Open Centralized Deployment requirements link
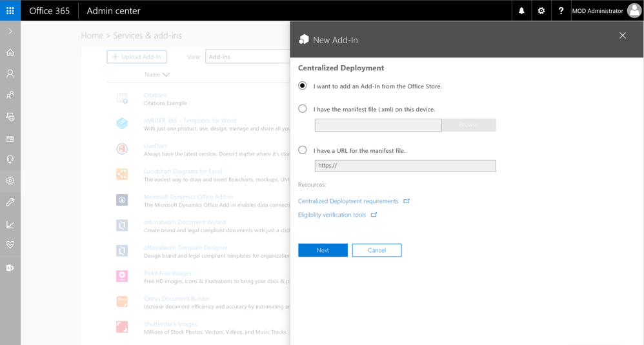 tap(348, 201)
